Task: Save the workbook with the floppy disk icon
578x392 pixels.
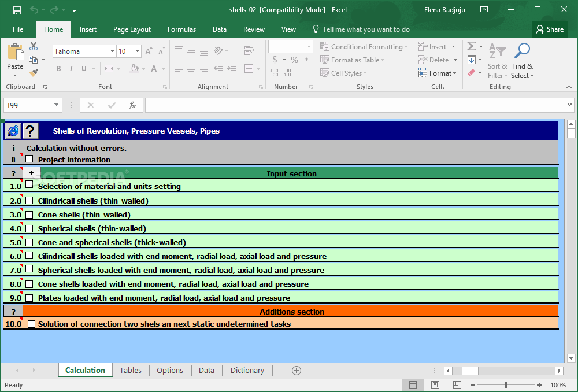Action: pos(17,10)
